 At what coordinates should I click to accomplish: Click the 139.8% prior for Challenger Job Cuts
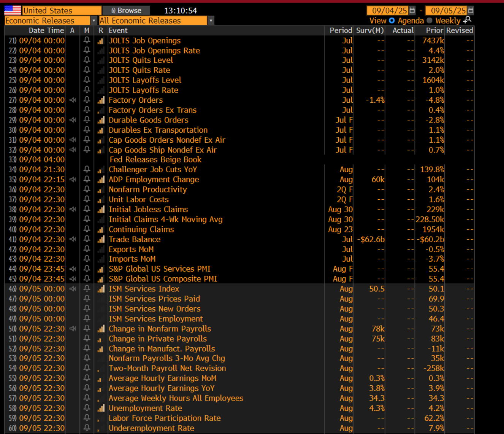coord(432,169)
